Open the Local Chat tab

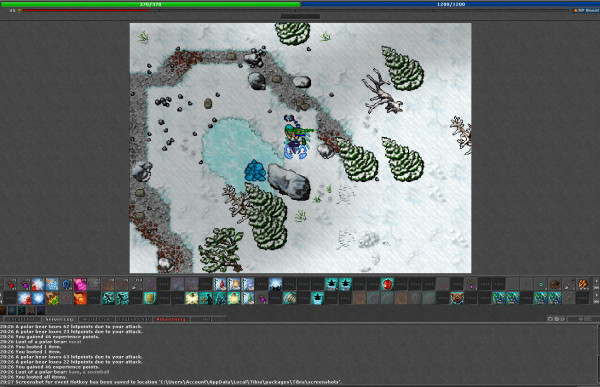point(22,319)
